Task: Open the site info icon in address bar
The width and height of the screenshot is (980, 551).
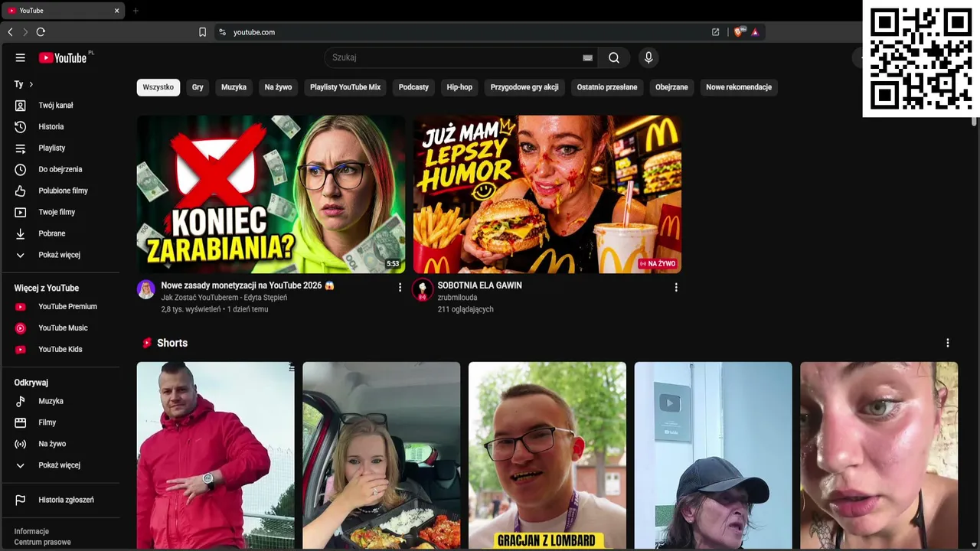Action: pyautogui.click(x=222, y=32)
